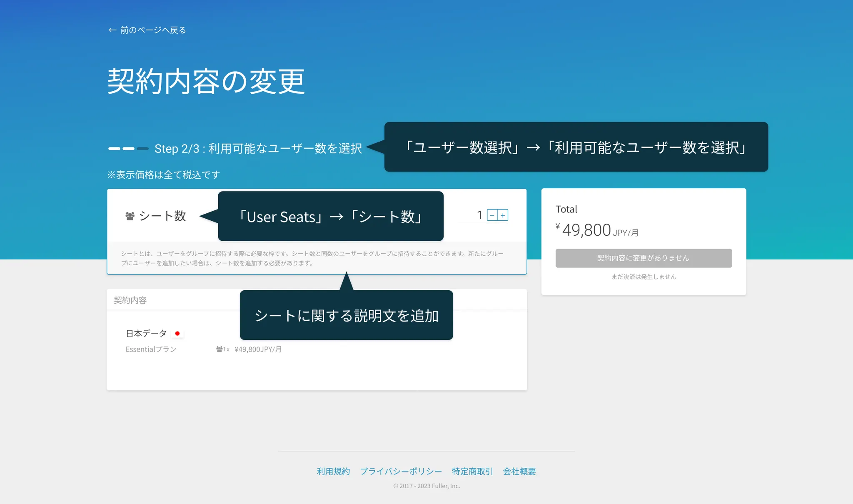
Task: Click the Japan flag red dot icon
Action: click(x=177, y=333)
